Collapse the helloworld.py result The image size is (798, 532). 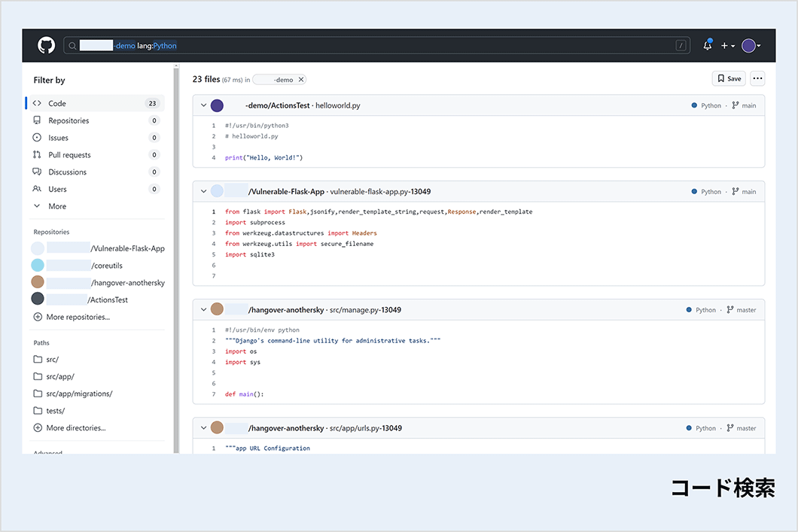[x=203, y=105]
